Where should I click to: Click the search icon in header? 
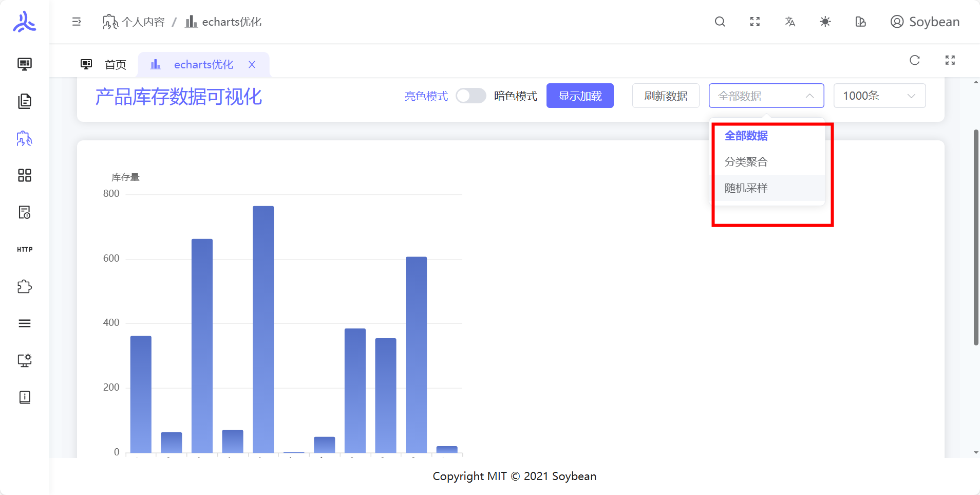(x=720, y=22)
